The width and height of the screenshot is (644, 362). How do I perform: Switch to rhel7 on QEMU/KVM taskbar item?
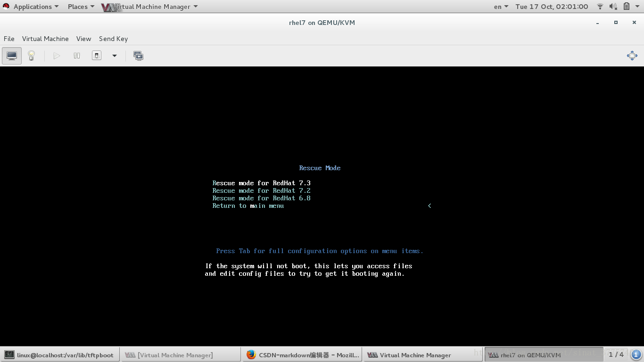[544, 355]
